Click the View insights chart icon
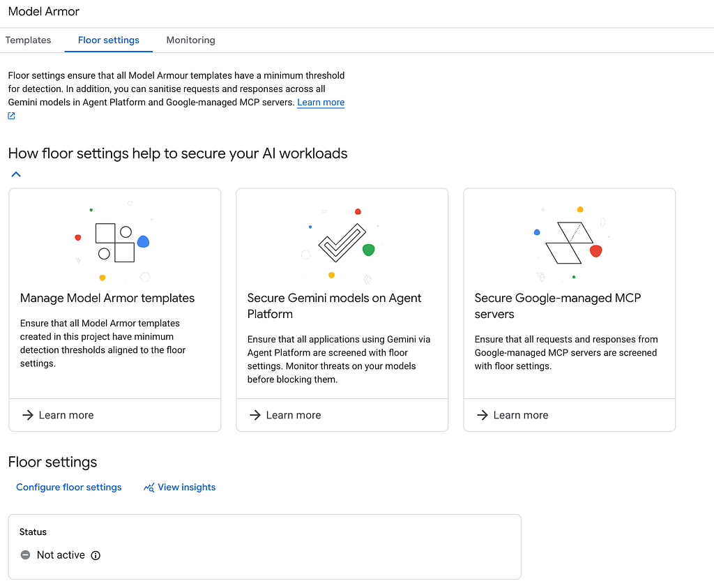714x588 pixels. click(x=149, y=488)
